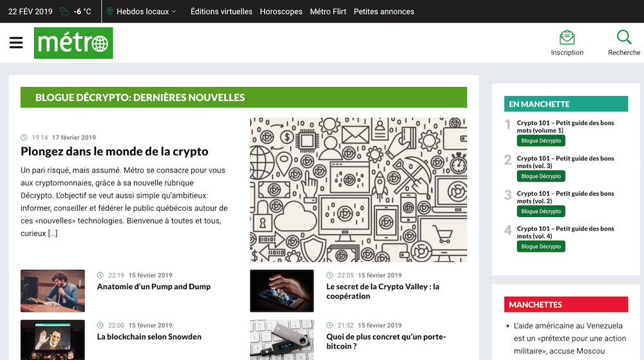Screen dimensions: 644x360
Task: Open the hamburger menu
Action: point(16,43)
